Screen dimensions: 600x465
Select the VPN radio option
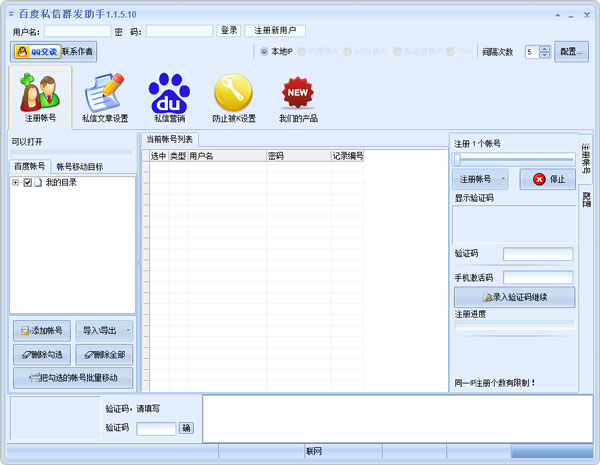pos(458,51)
